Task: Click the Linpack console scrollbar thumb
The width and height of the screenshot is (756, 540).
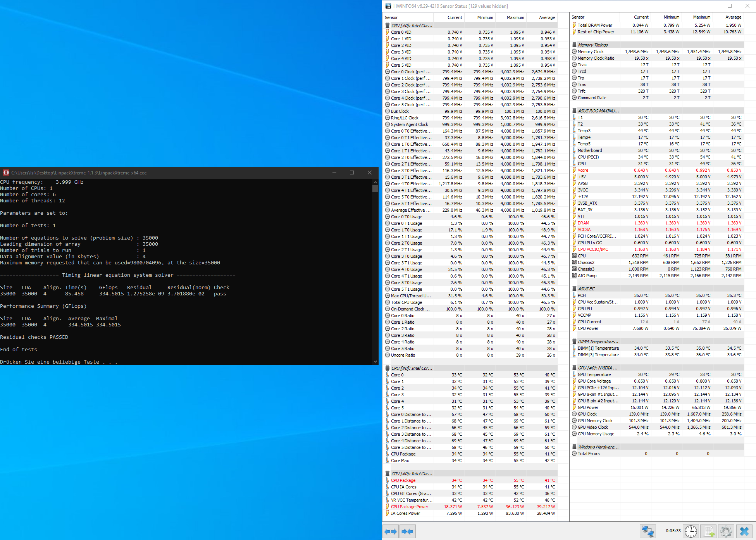Action: point(375,189)
